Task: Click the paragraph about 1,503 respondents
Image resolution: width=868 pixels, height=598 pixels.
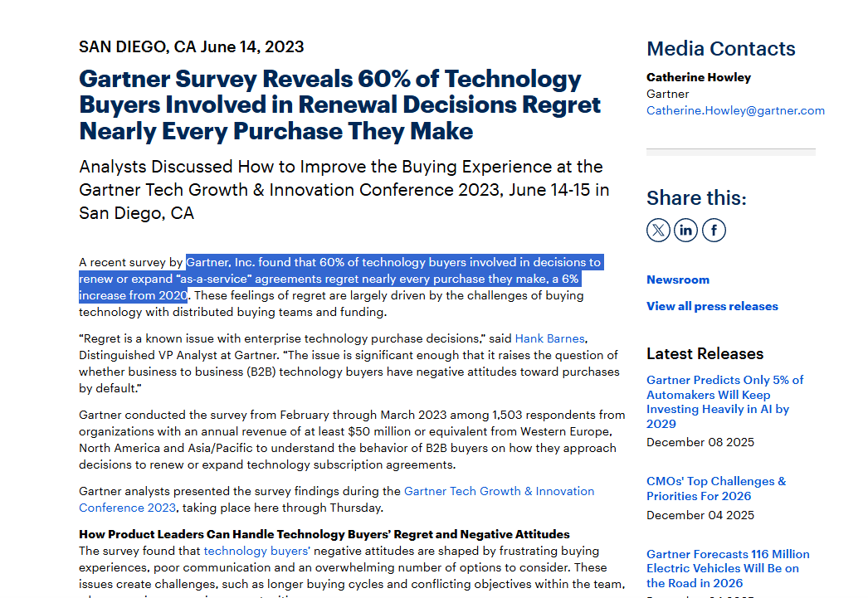Action: [x=352, y=440]
